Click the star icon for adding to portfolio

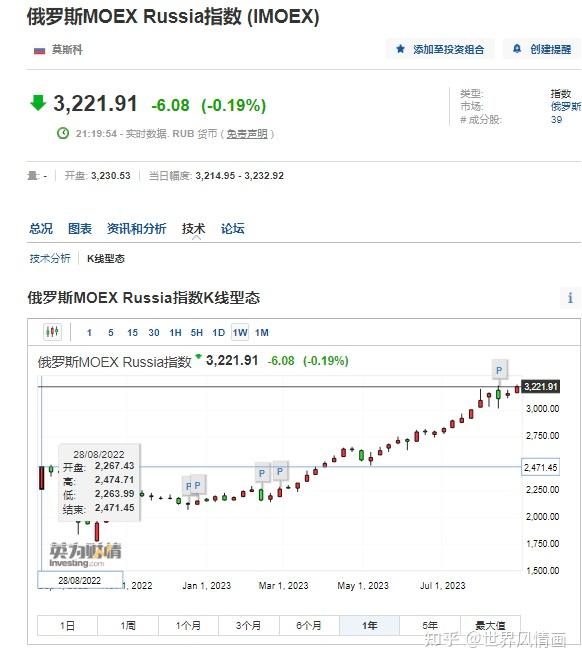pyautogui.click(x=400, y=49)
